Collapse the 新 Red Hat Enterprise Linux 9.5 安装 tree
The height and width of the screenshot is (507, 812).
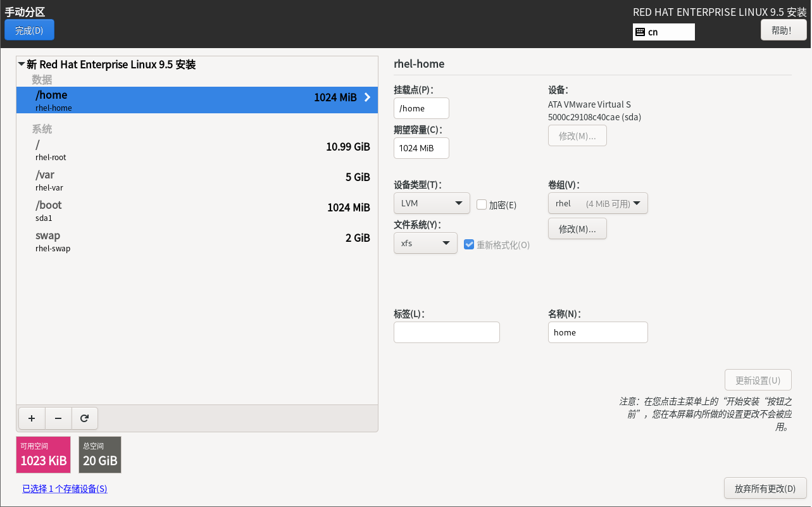22,64
